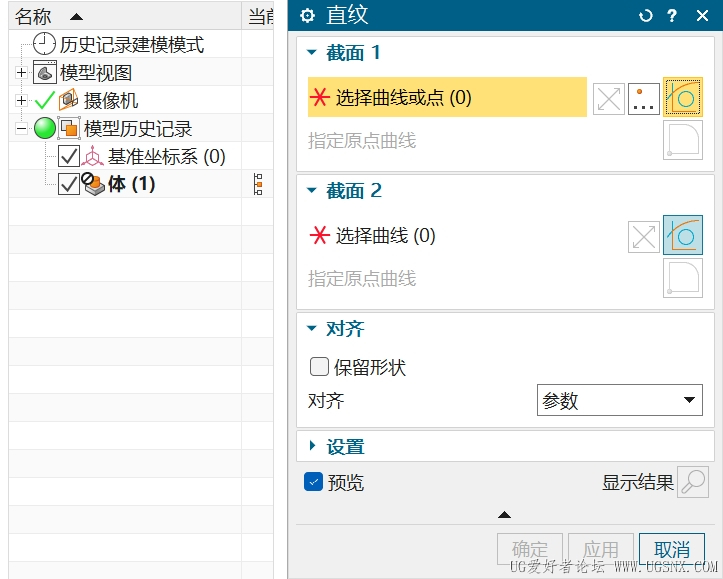Select the 体 (1) tree row

tap(141, 184)
